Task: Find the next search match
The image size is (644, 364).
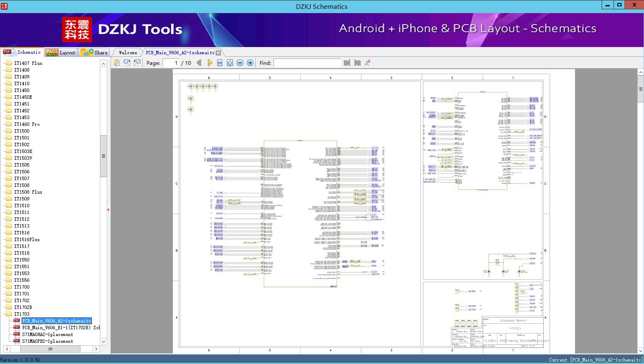Action: click(x=357, y=63)
